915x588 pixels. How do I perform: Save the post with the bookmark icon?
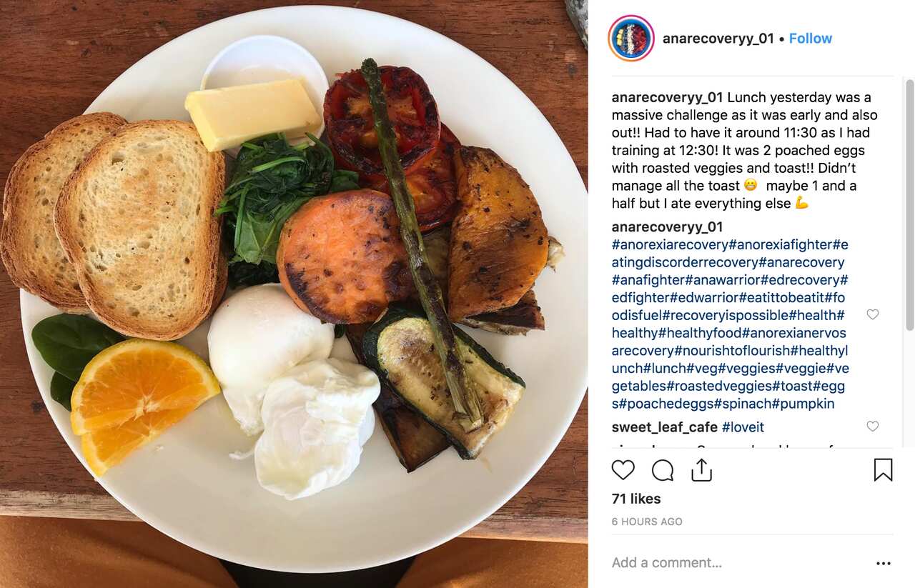pyautogui.click(x=883, y=469)
